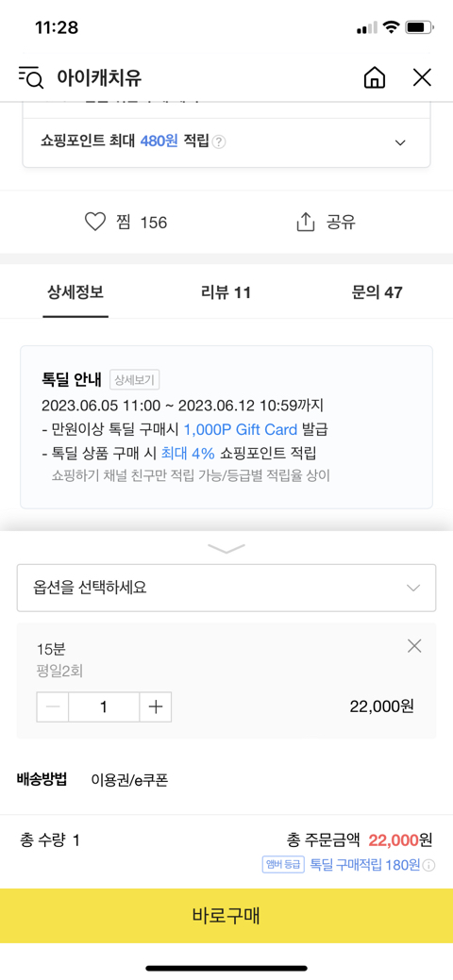Expand the 쇼핑포인트 최대 480원 적립 row

click(226, 142)
